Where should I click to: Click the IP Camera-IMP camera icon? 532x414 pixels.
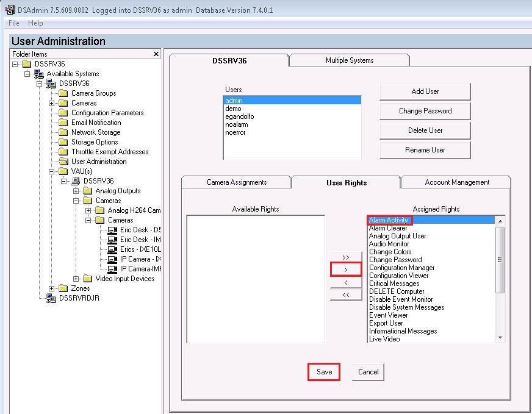112,269
